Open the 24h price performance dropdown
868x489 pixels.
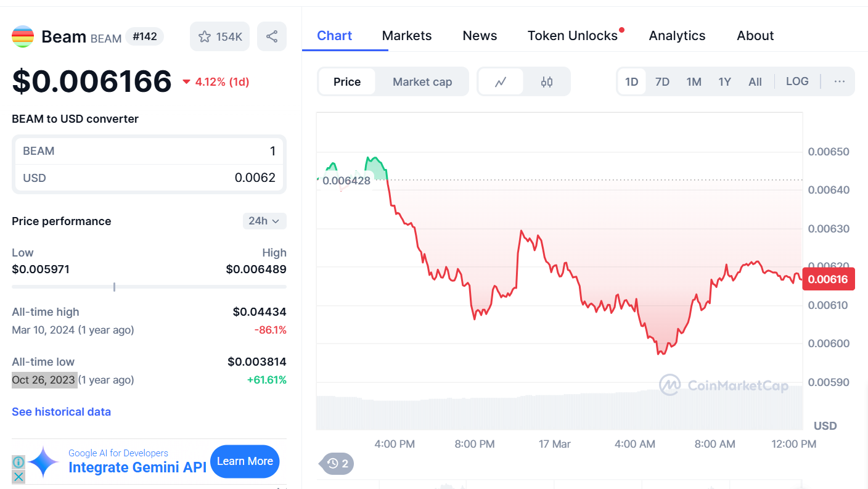pos(264,221)
